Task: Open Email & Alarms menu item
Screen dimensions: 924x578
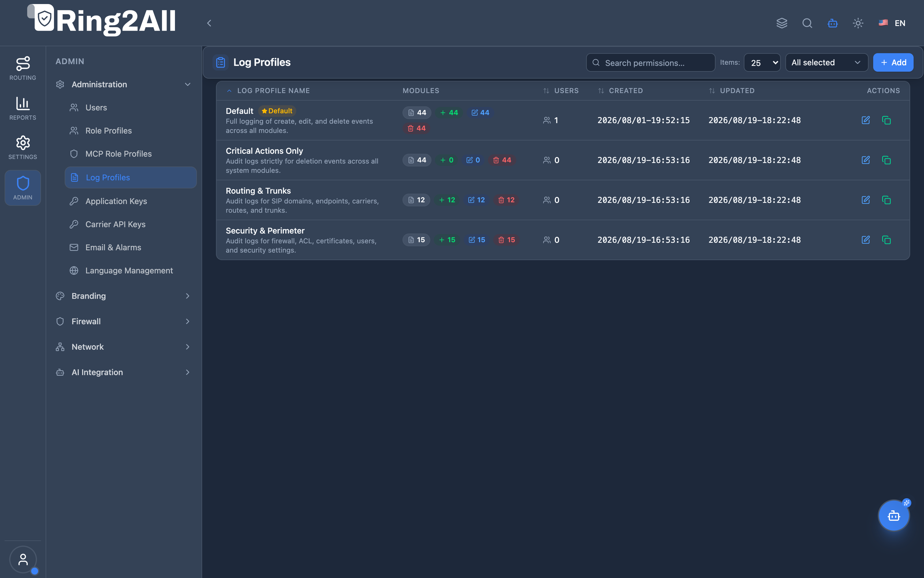Action: (131, 247)
